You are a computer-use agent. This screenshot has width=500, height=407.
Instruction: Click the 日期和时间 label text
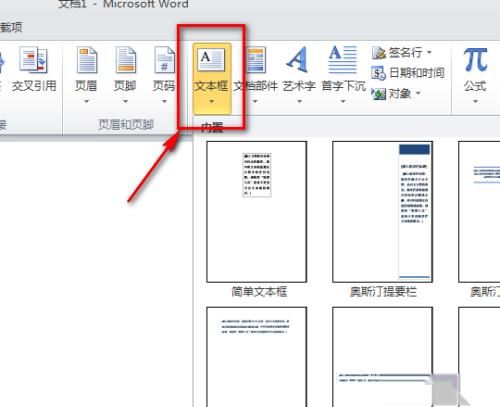417,73
